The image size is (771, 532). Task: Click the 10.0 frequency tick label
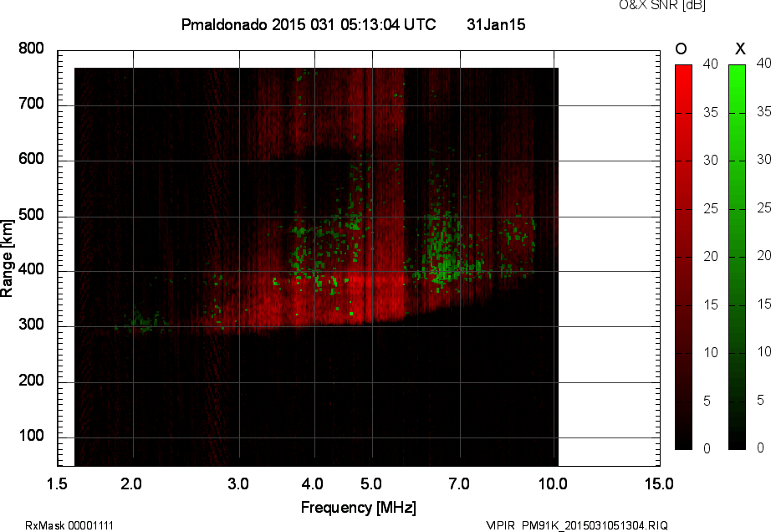pyautogui.click(x=553, y=483)
